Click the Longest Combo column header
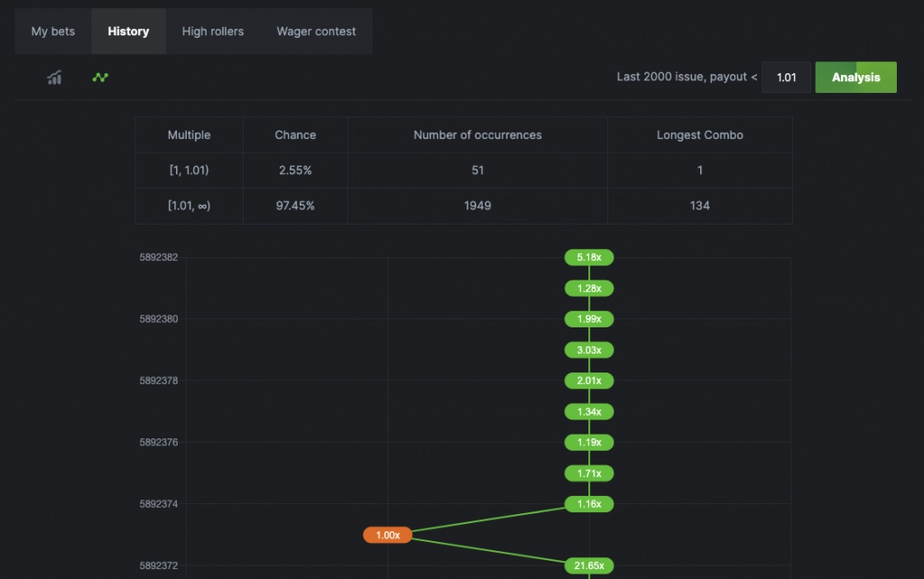This screenshot has width=924, height=579. [699, 135]
